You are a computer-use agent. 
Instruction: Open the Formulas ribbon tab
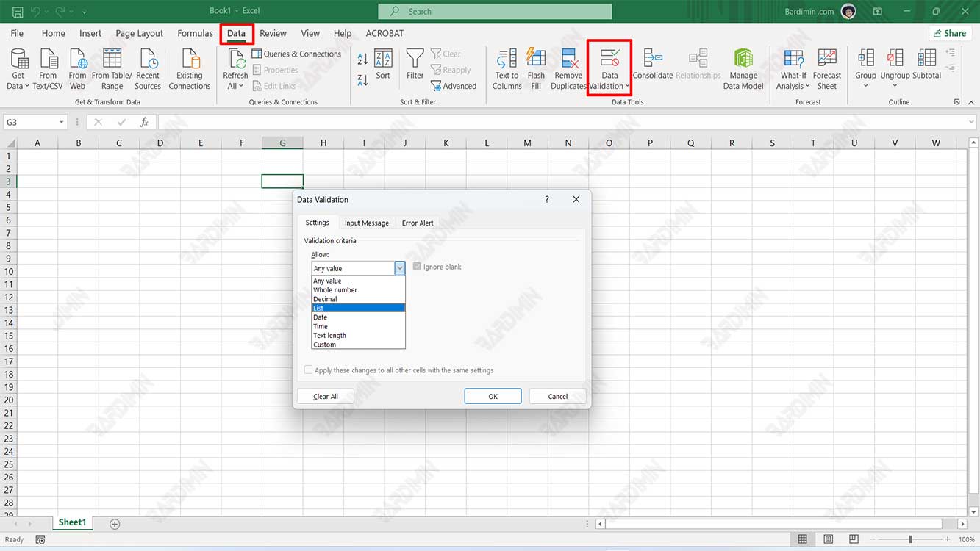tap(195, 33)
